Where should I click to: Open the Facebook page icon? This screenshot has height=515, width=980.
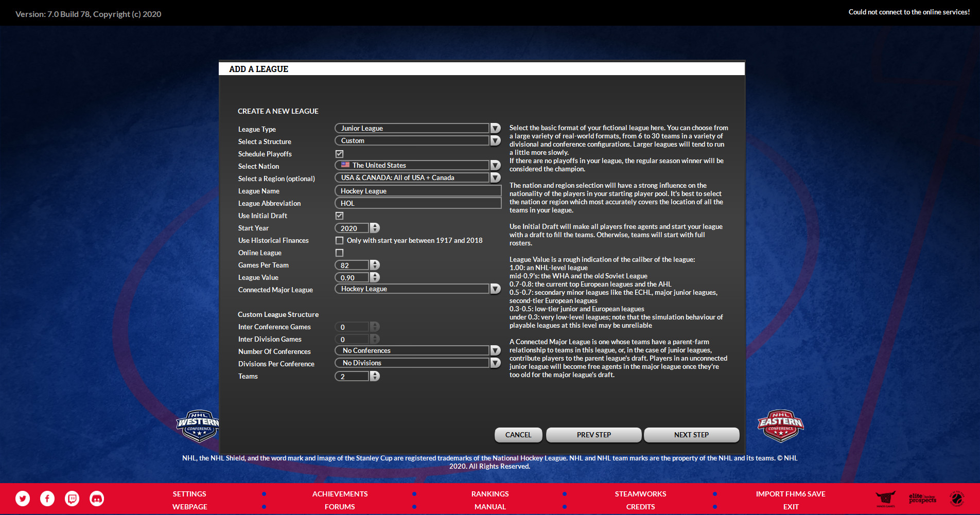pyautogui.click(x=47, y=498)
